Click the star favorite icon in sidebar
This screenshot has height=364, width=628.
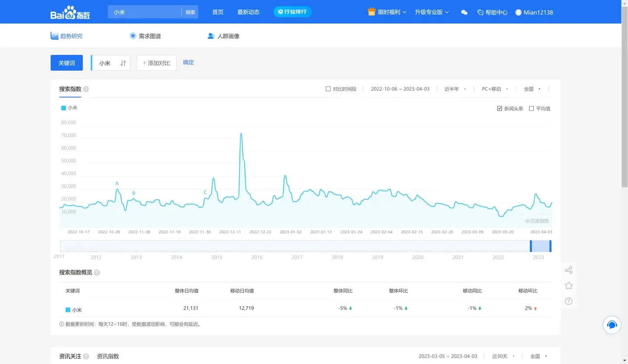click(569, 286)
